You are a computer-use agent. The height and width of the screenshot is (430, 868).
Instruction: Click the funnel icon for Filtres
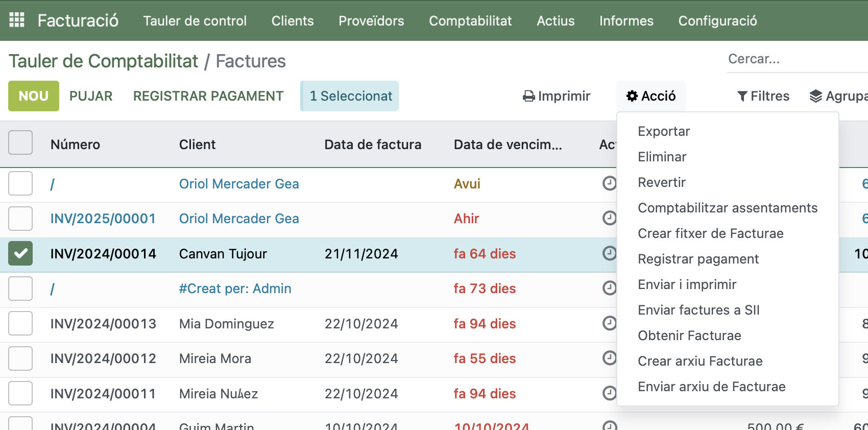click(742, 96)
